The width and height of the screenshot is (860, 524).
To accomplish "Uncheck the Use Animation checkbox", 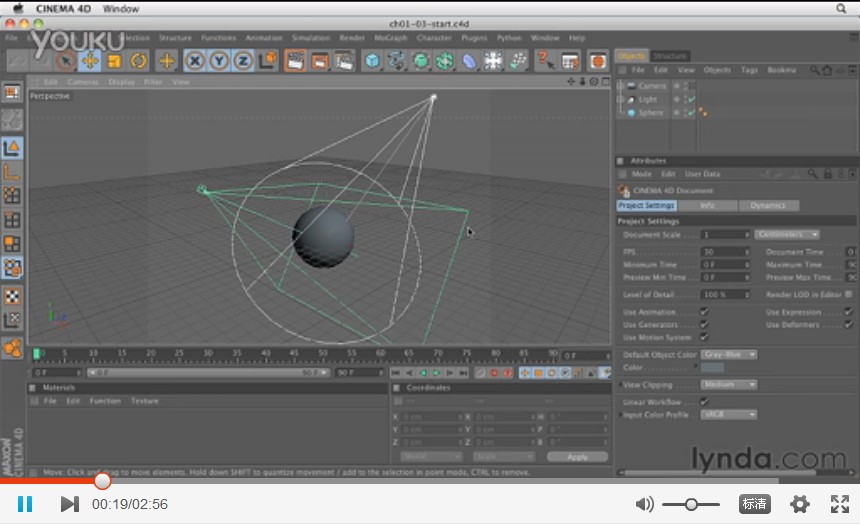I will tap(704, 312).
